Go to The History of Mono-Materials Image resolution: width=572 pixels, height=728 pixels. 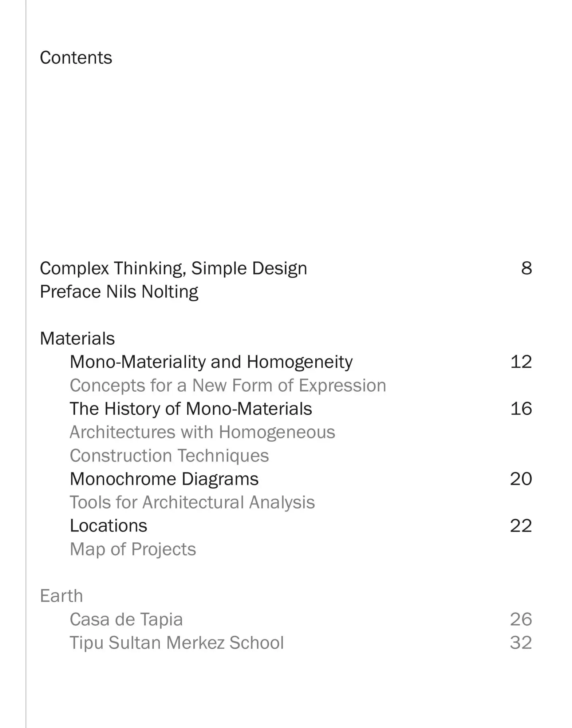coord(191,409)
